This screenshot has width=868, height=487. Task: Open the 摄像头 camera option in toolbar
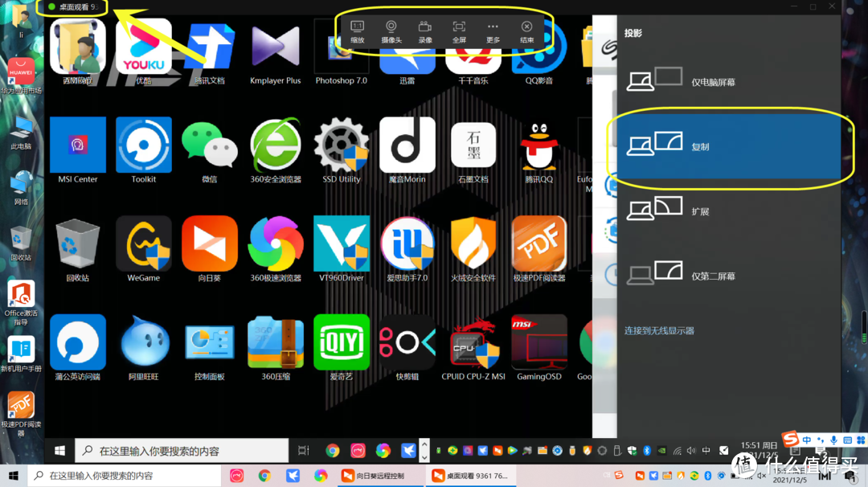point(391,32)
